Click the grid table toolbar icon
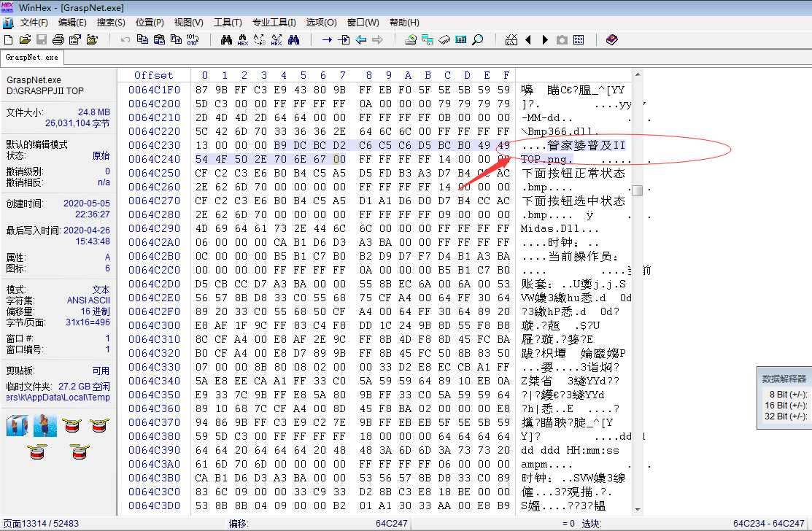Viewport: 812px width, 531px height. 579,40
